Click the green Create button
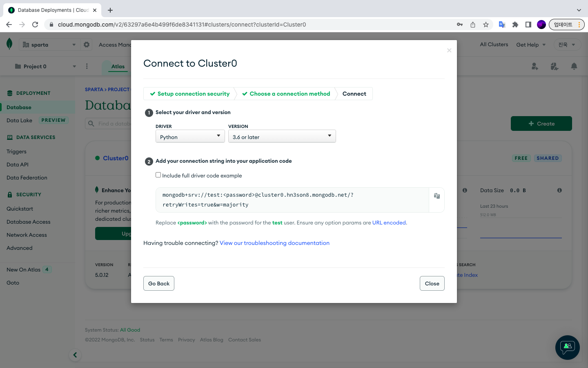 (x=541, y=123)
